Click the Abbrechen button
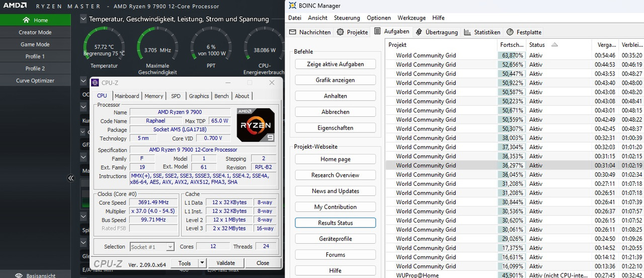The width and height of the screenshot is (644, 278). click(335, 112)
